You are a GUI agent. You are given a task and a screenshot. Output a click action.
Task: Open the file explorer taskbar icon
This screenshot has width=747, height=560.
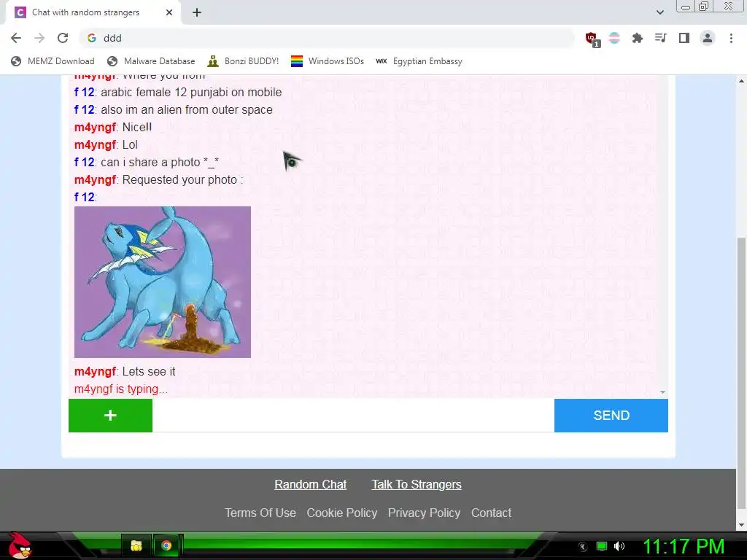pos(136,545)
